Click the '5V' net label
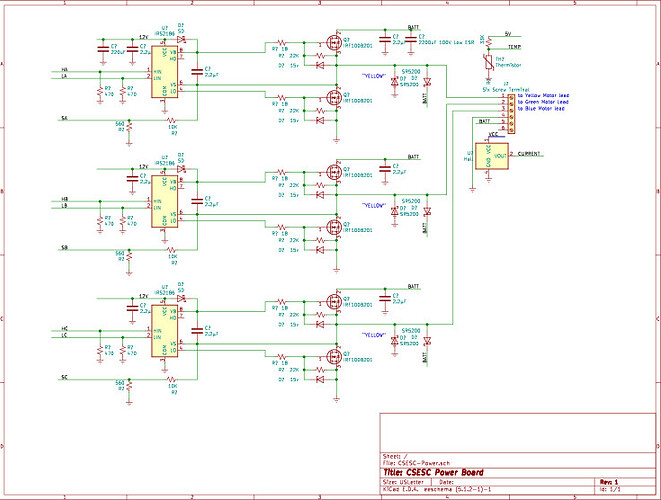This screenshot has width=661, height=500. point(508,33)
